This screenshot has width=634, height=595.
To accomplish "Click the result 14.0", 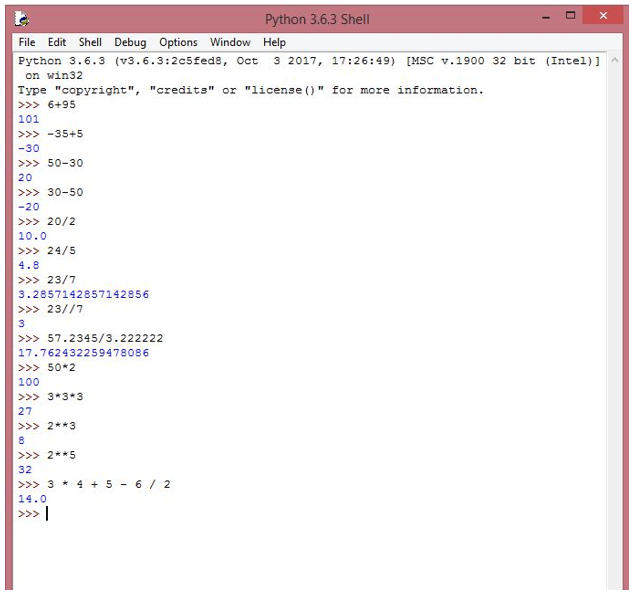I will (32, 499).
